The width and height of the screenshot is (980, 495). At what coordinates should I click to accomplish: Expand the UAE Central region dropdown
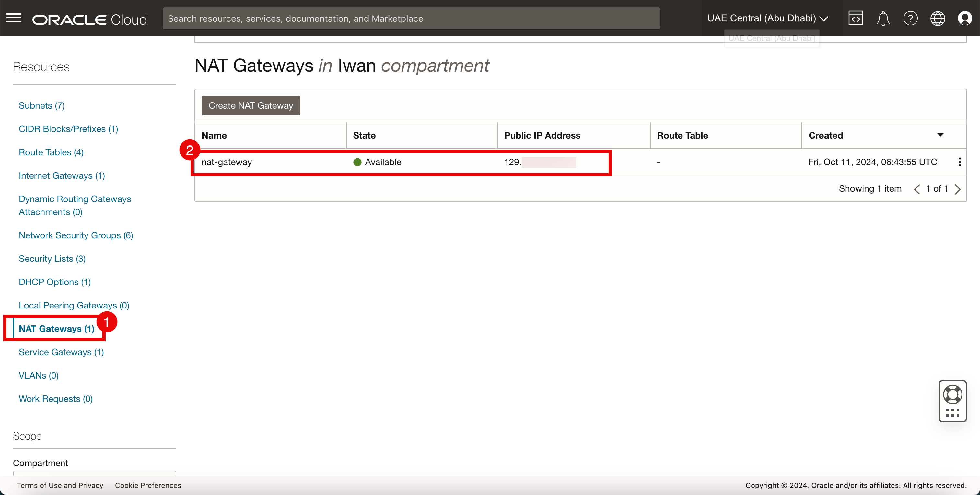[x=767, y=18]
